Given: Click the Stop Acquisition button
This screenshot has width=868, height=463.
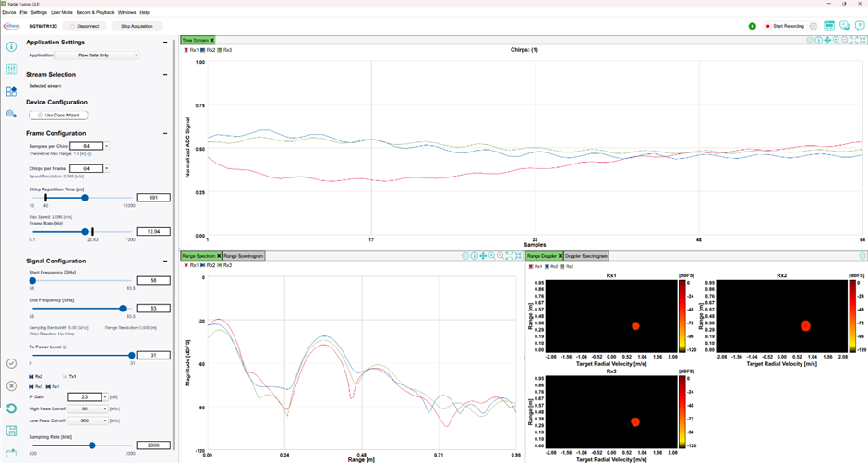Looking at the screenshot, I should [137, 26].
